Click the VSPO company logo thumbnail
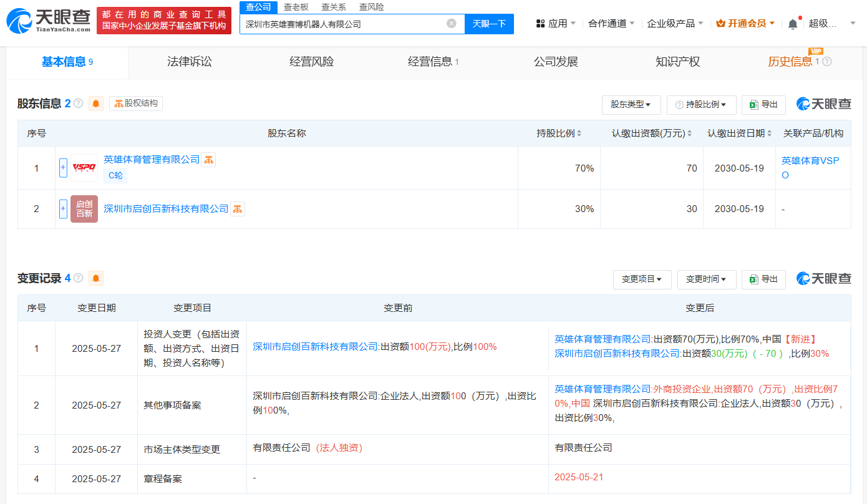Screen dimensions: 867x504 84,168
